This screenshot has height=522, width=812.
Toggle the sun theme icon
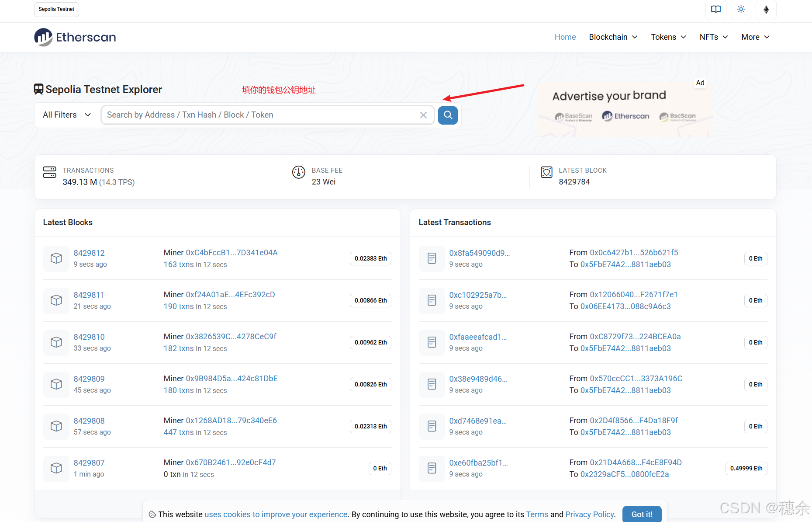(741, 9)
